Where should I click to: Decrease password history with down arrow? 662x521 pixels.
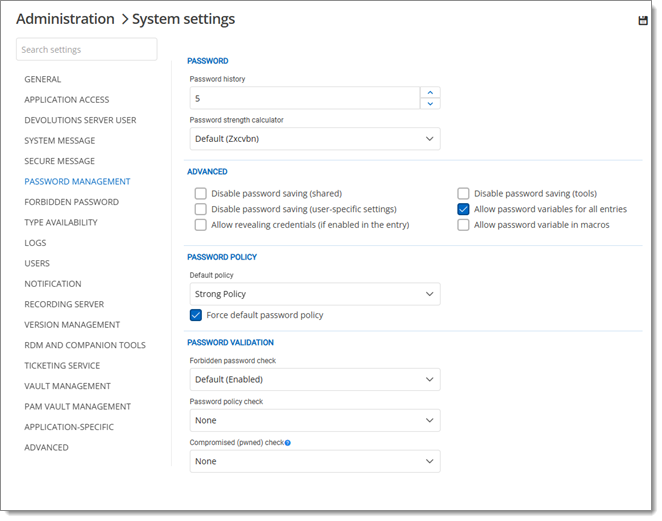[x=430, y=104]
